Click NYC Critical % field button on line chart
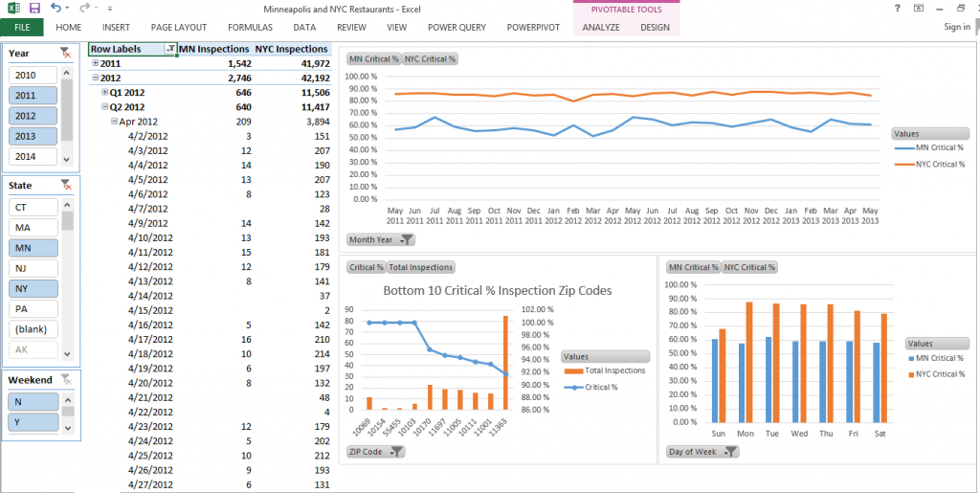Viewport: 980px width, 493px height. [430, 58]
